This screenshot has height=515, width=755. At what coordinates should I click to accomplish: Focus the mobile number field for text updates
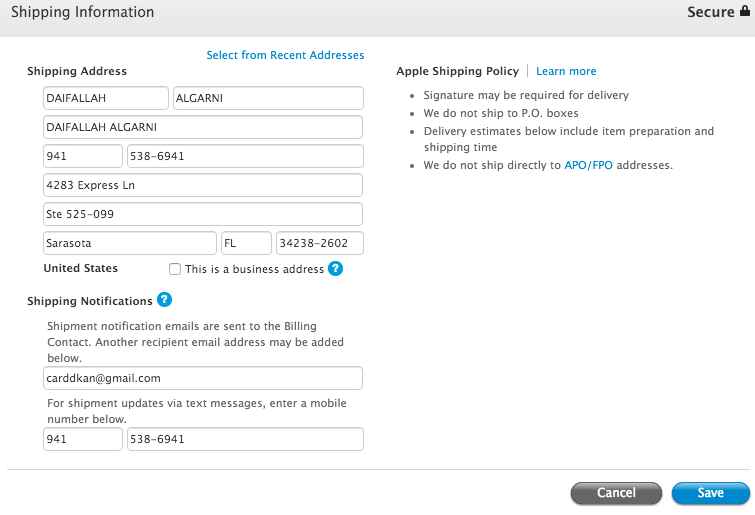point(245,439)
